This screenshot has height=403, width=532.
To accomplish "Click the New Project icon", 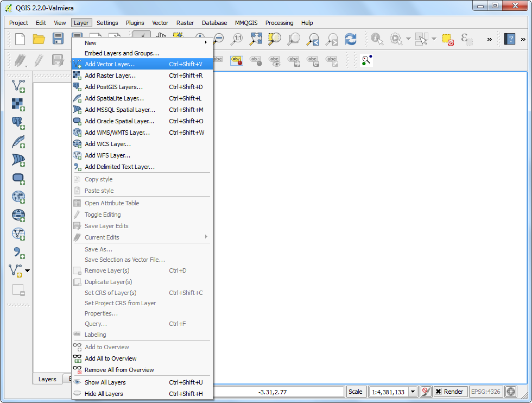I will click(x=20, y=39).
